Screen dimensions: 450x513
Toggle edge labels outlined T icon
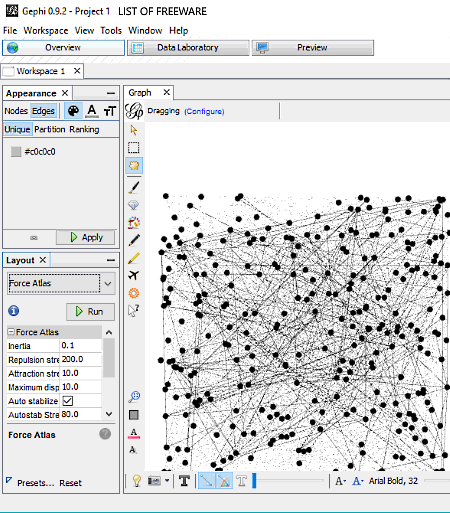coord(242,481)
